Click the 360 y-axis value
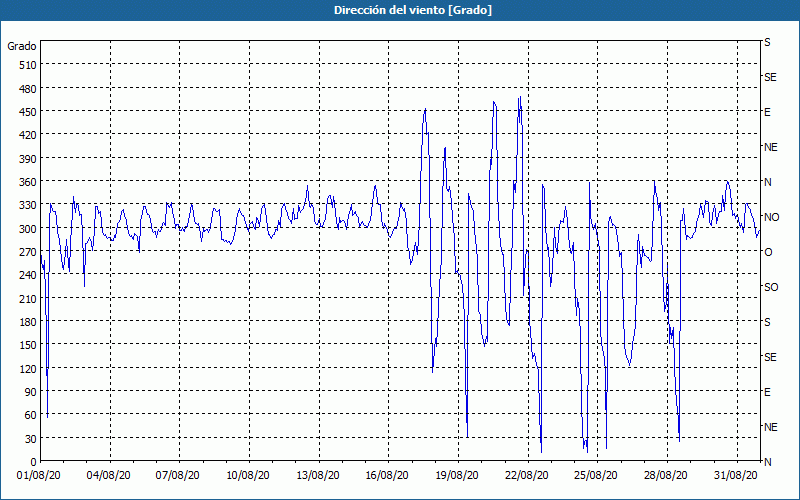 click(x=28, y=182)
